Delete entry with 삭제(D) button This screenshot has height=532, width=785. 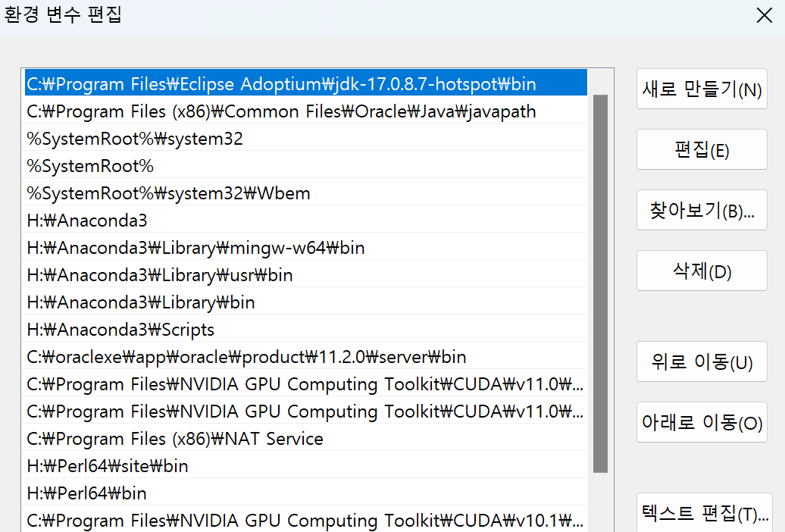pos(702,271)
